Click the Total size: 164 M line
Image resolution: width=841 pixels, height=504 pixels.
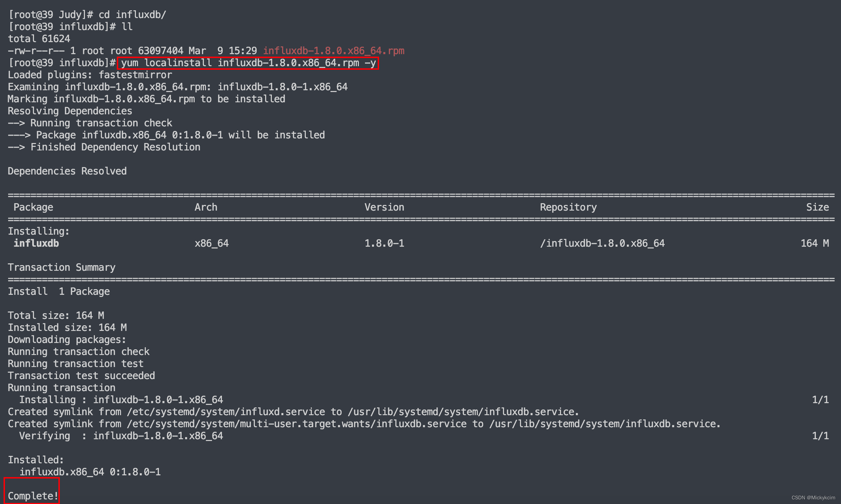click(56, 315)
